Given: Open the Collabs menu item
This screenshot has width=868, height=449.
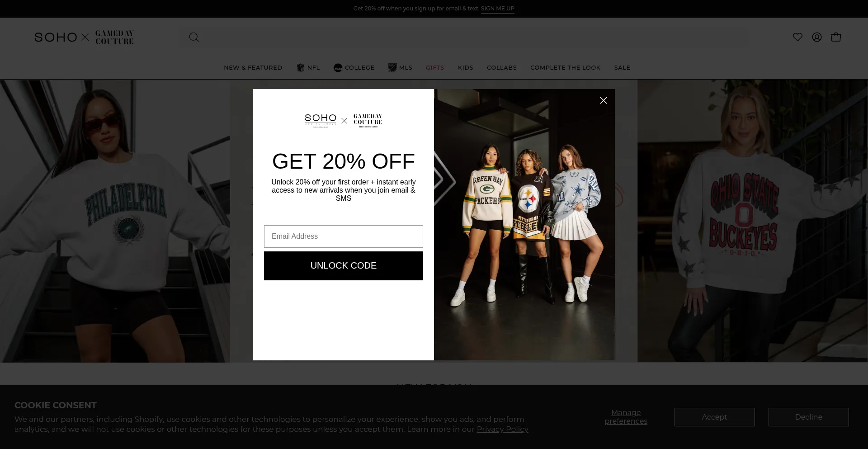Looking at the screenshot, I should 502,68.
